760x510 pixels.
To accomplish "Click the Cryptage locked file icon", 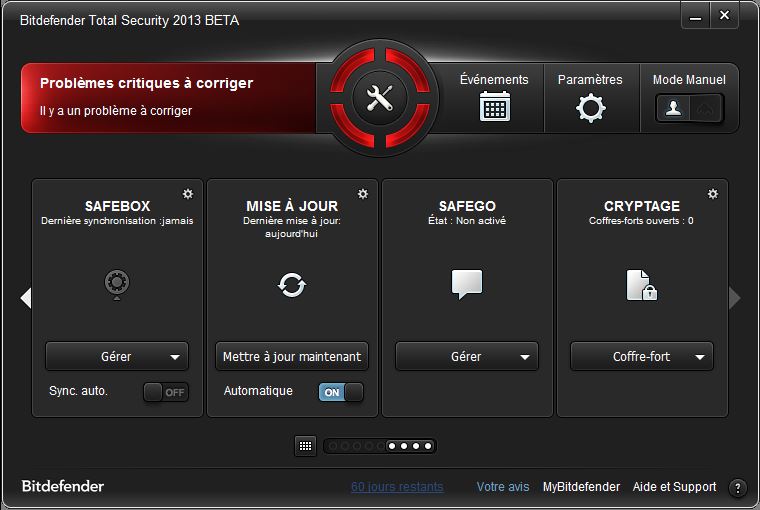I will 641,285.
